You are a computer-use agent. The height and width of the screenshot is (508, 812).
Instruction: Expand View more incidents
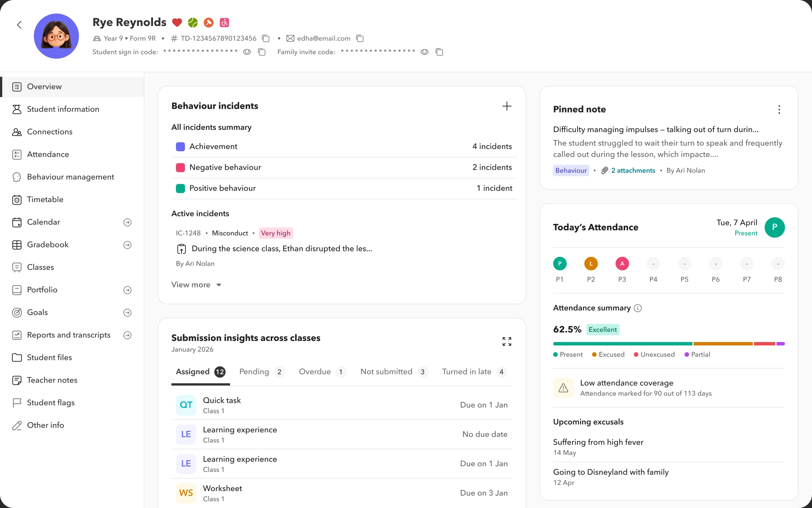click(196, 285)
